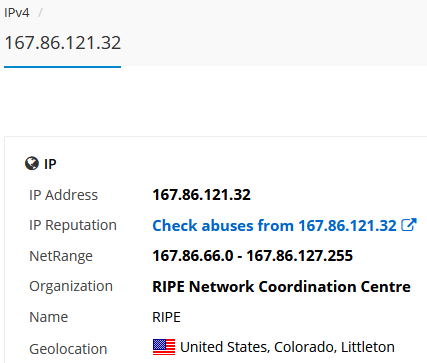Image resolution: width=427 pixels, height=363 pixels.
Task: Click the bold IP Address value 167.86.121.32
Action: pyautogui.click(x=201, y=195)
